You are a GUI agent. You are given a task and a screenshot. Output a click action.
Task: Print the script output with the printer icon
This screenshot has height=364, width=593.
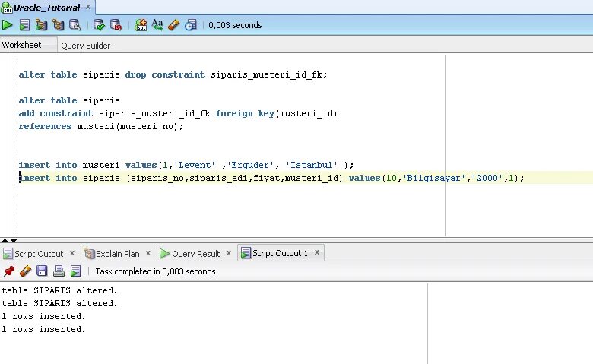(59, 271)
